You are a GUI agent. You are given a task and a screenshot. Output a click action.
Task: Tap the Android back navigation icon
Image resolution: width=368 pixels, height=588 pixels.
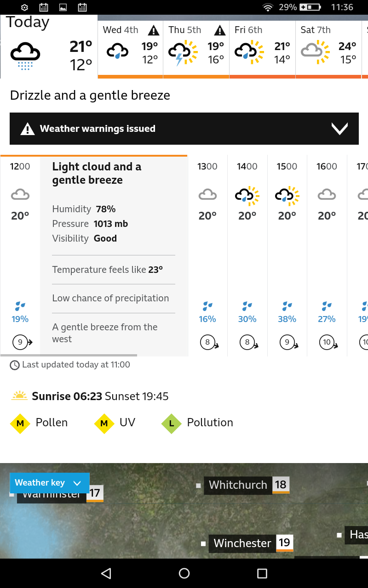[x=106, y=573]
